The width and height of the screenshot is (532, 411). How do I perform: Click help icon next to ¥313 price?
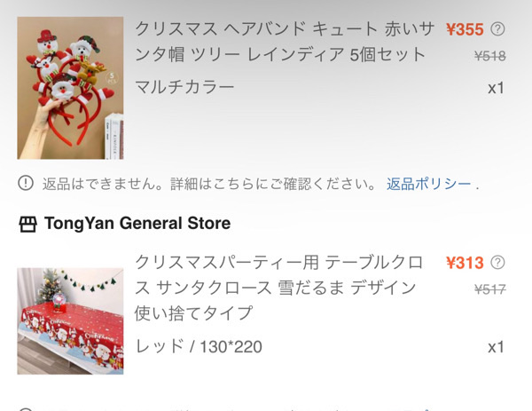(497, 263)
